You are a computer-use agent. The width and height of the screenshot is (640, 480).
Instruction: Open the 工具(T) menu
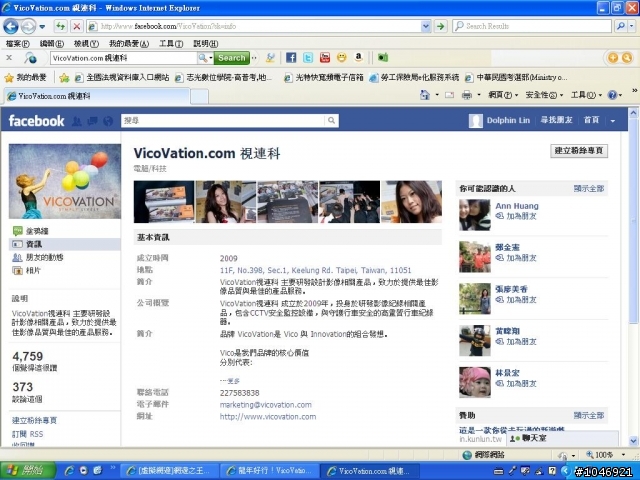tap(171, 43)
